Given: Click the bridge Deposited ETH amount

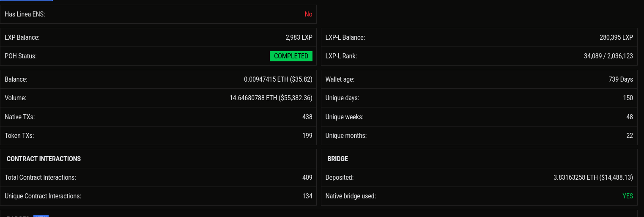Looking at the screenshot, I should click(593, 178).
